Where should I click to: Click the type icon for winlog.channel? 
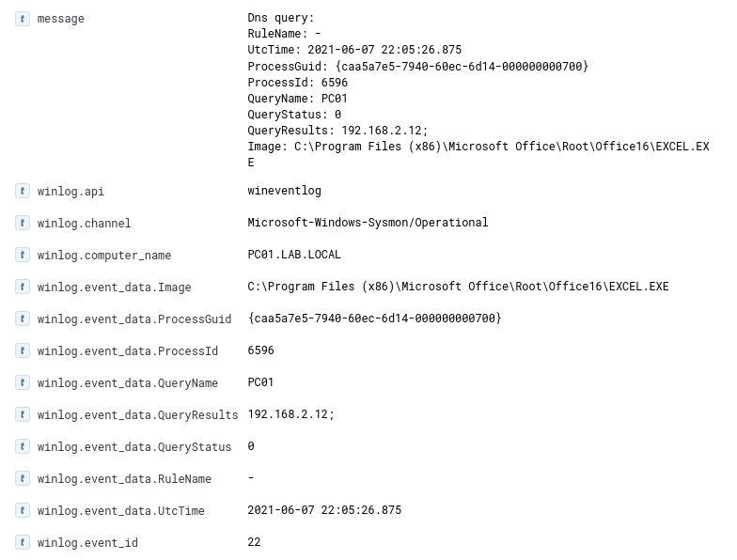(23, 223)
